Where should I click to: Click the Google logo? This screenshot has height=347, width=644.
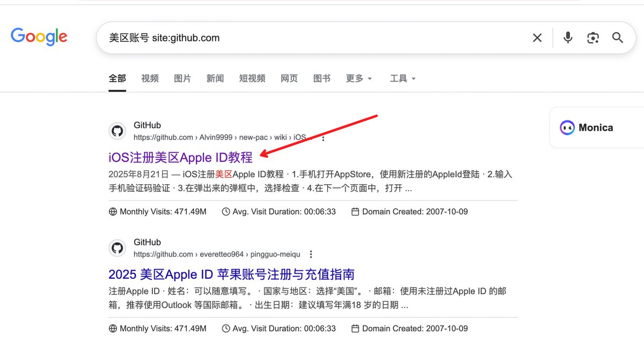pos(39,37)
